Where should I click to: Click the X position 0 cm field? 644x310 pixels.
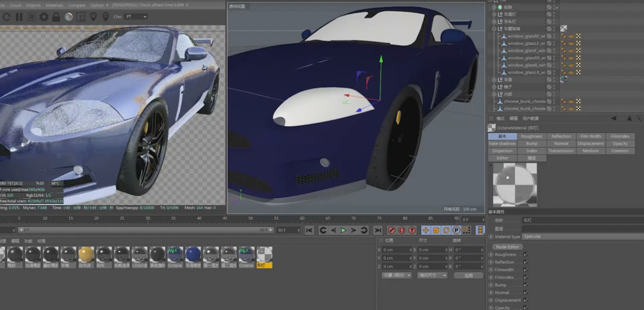click(x=398, y=250)
